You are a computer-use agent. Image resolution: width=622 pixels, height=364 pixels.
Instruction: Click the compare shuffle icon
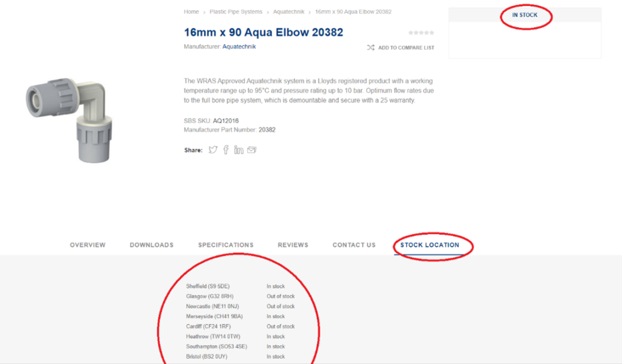point(371,47)
